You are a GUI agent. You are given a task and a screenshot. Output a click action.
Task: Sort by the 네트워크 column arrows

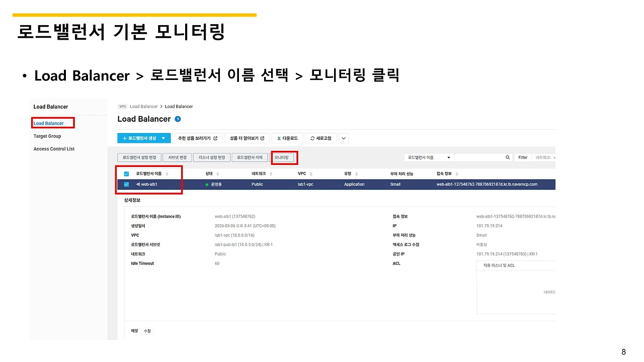click(271, 174)
